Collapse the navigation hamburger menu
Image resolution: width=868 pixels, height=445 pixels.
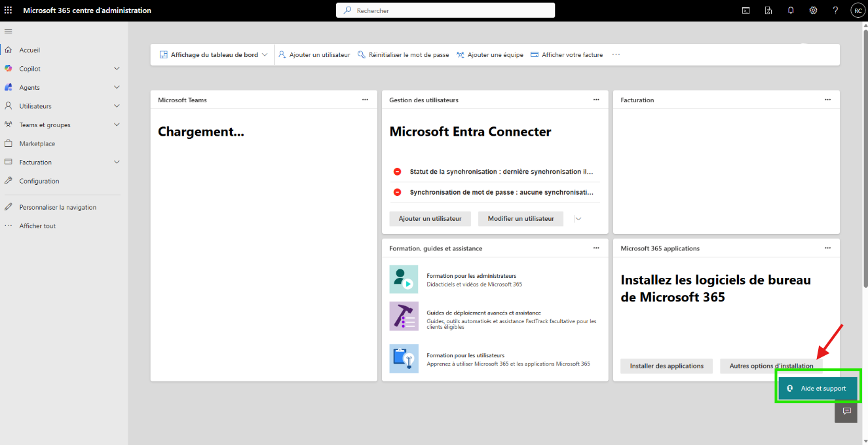9,31
